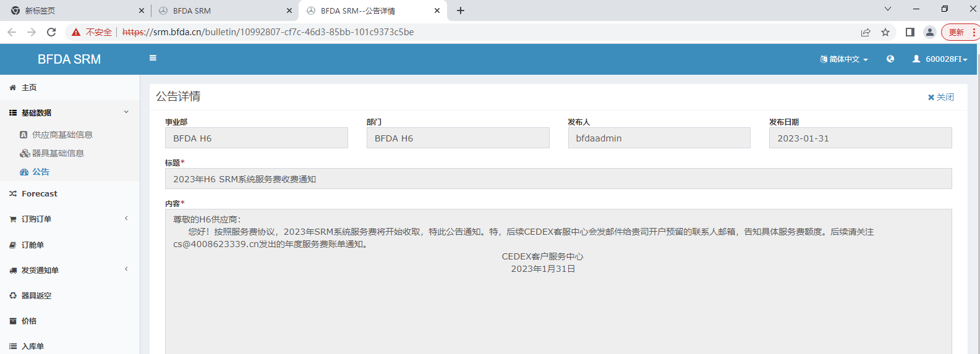Open 简体中文 language dropdown
Viewport: 980px width, 354px height.
point(844,59)
